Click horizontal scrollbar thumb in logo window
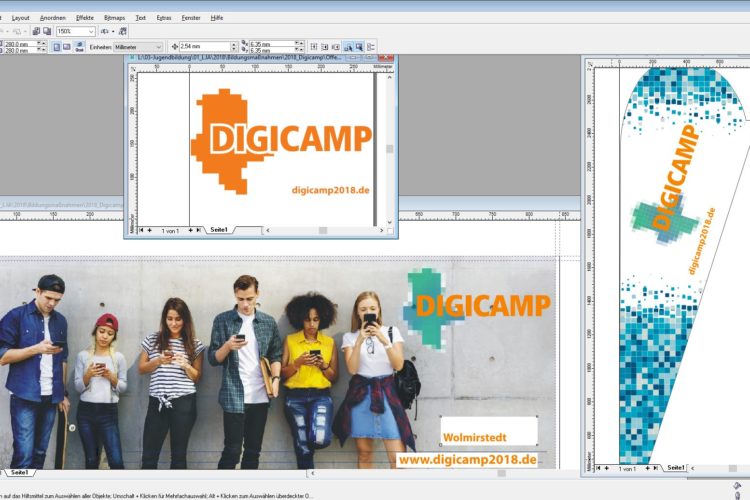Viewport: 750px width, 500px height. point(323,231)
